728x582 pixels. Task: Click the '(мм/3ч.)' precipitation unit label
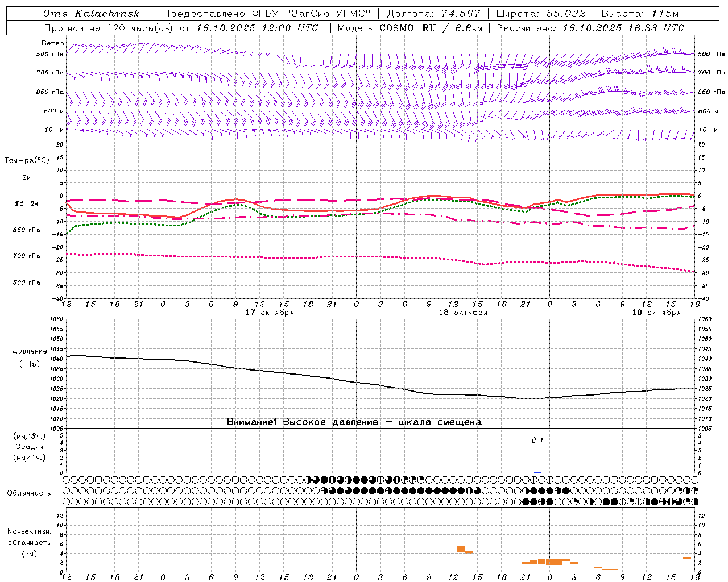point(29,436)
